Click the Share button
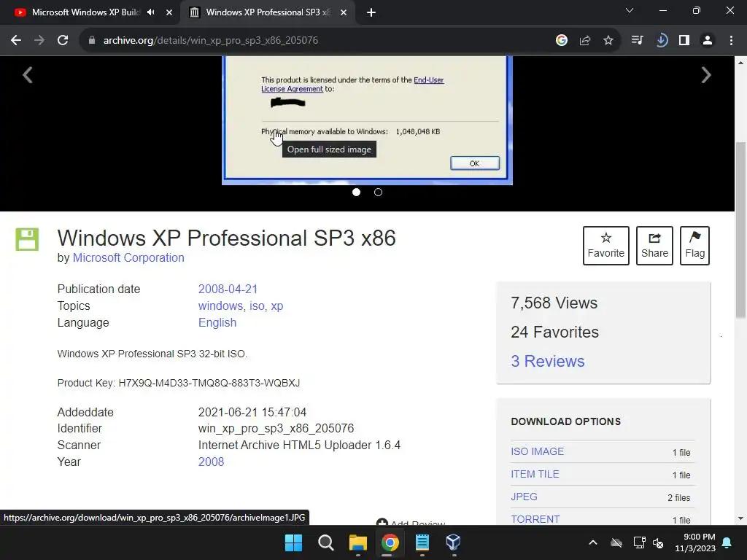Screen dimensions: 747x560 (654, 246)
